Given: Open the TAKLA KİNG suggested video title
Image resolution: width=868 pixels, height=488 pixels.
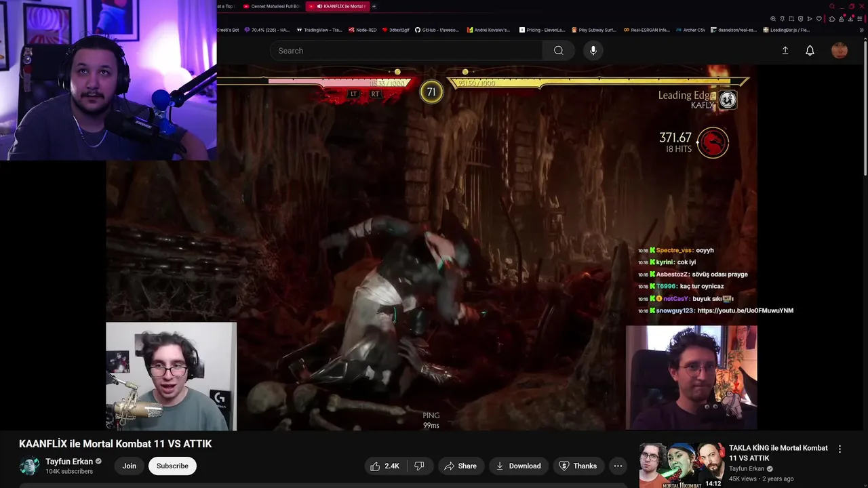Looking at the screenshot, I should click(778, 453).
